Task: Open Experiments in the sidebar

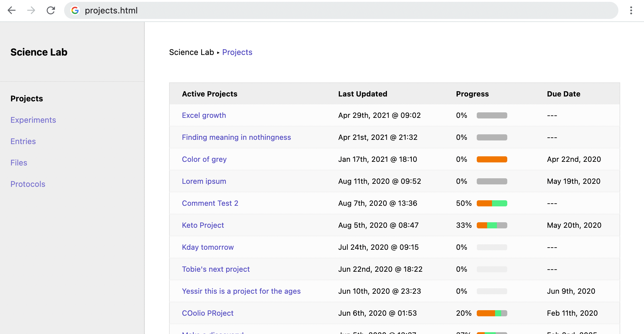Action: [x=33, y=120]
